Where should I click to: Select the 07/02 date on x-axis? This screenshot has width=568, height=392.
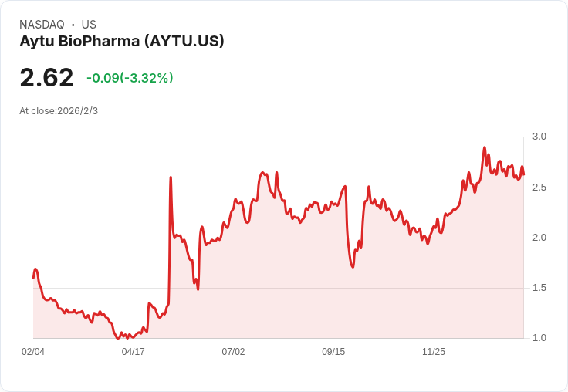(233, 352)
